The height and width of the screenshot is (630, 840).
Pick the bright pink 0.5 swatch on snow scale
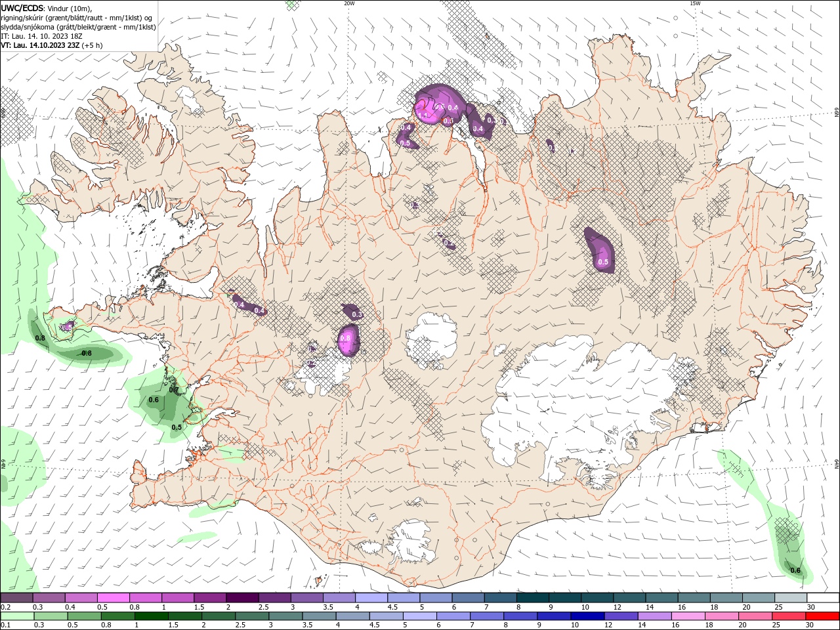tap(113, 598)
